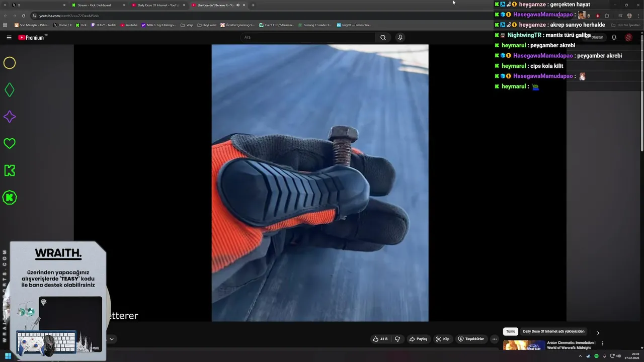Viewport: 644px width, 362px height.
Task: Click the YouTube search magnifier button
Action: pyautogui.click(x=383, y=37)
